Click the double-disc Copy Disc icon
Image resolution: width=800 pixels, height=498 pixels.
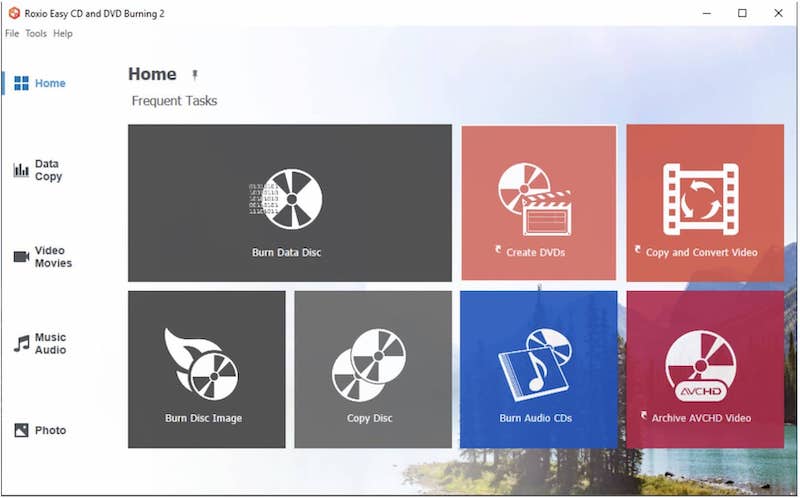tap(369, 365)
